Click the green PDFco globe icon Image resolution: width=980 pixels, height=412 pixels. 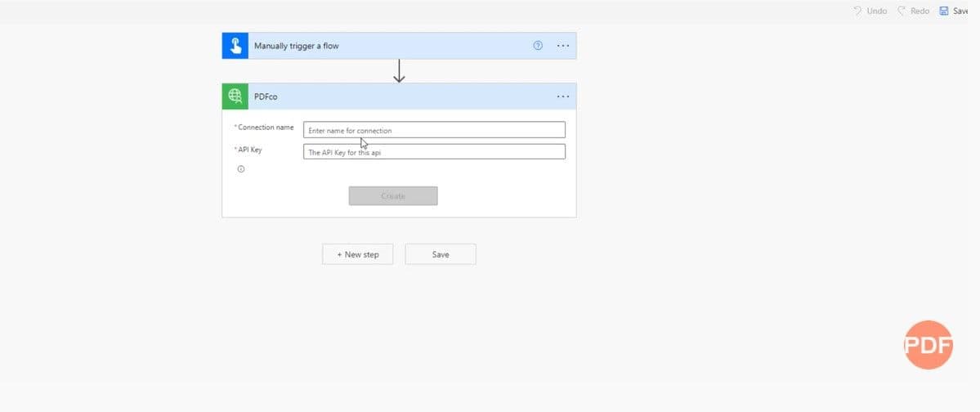[235, 96]
